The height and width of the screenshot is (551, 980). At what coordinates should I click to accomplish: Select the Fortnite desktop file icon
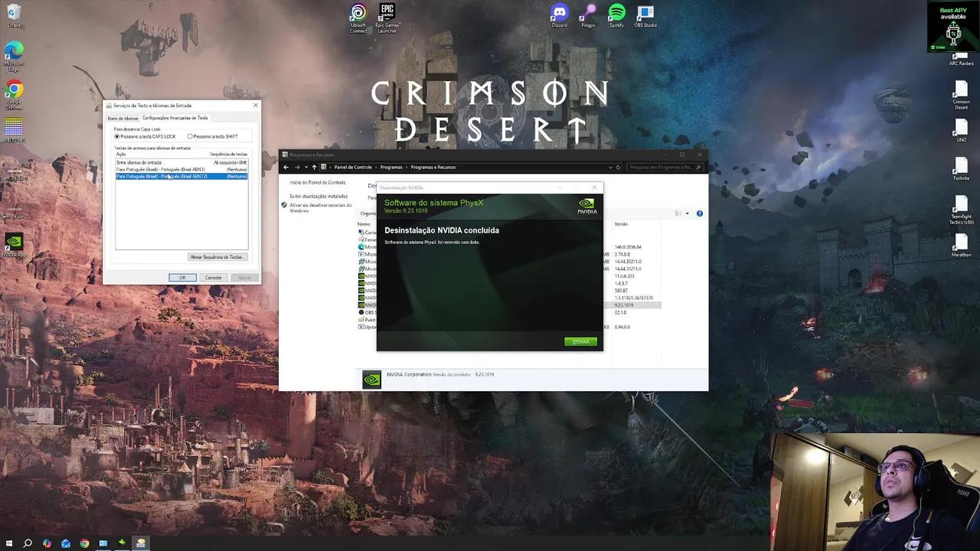point(962,169)
